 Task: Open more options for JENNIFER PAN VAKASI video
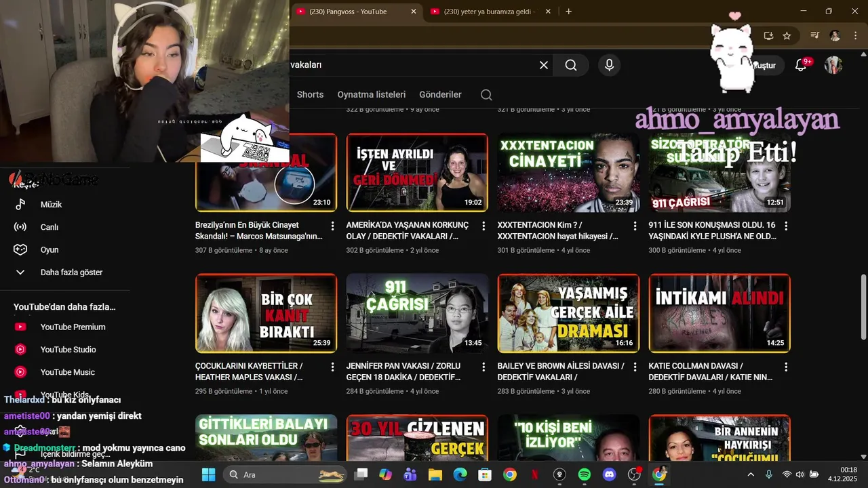coord(484,367)
